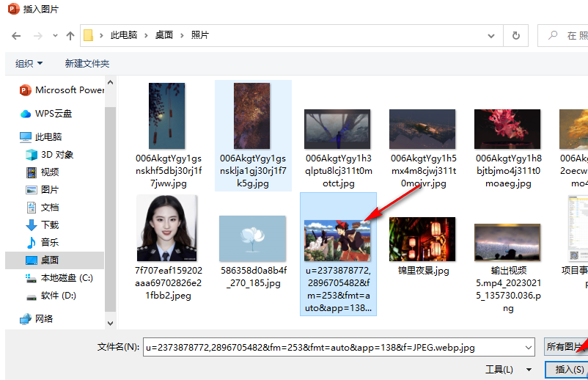Click the search field for 照片 folder
This screenshot has width=588, height=380.
[x=563, y=36]
